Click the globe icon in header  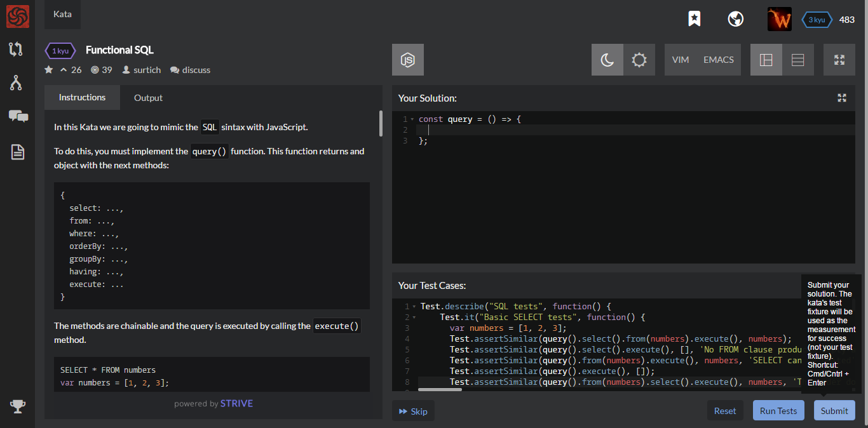click(736, 19)
